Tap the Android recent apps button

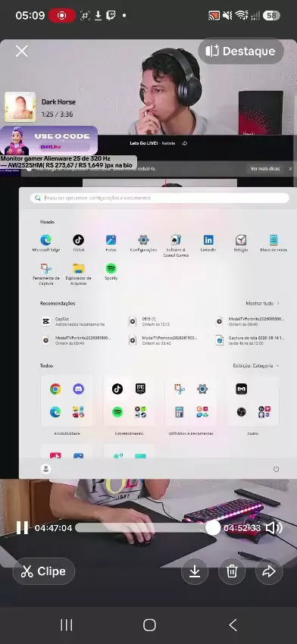[67, 625]
